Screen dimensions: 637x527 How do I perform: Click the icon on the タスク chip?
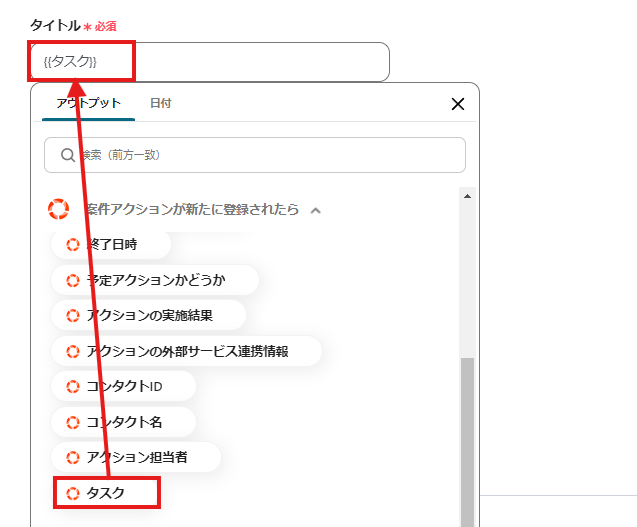tap(73, 493)
